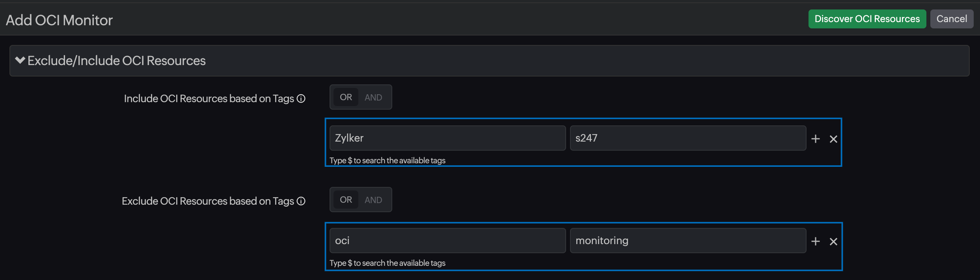Select OR operator for include tags

point(345,97)
